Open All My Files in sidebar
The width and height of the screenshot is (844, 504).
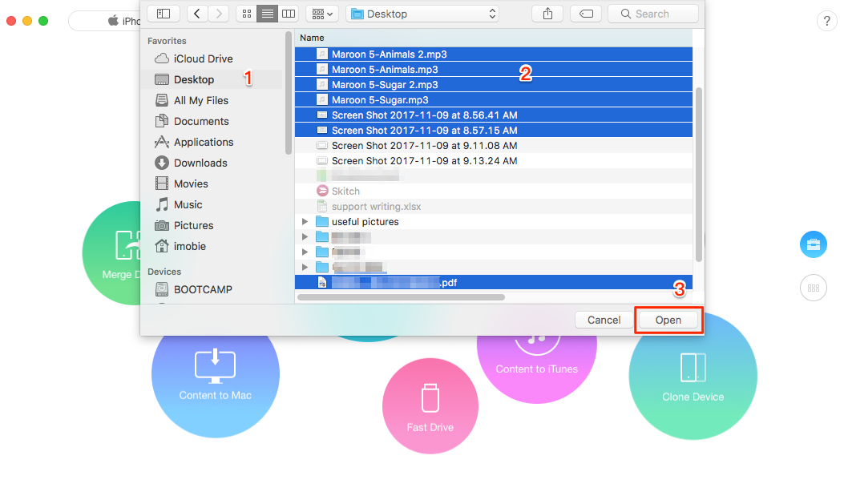click(x=211, y=101)
